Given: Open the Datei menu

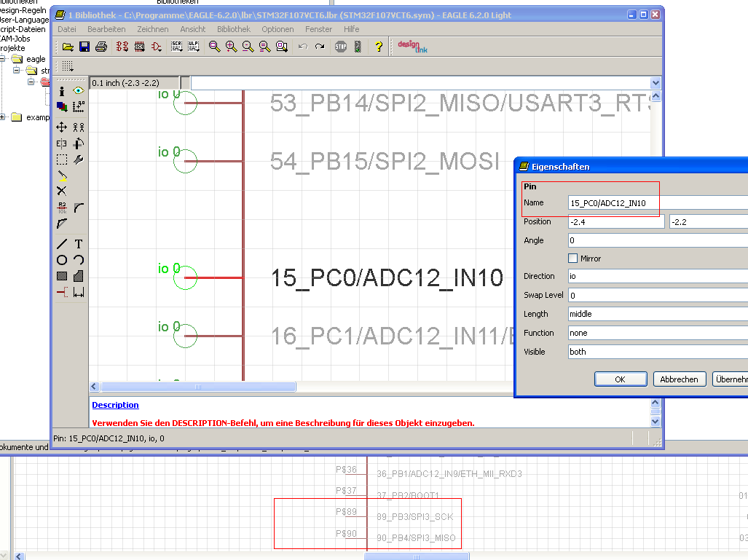Looking at the screenshot, I should coord(67,29).
